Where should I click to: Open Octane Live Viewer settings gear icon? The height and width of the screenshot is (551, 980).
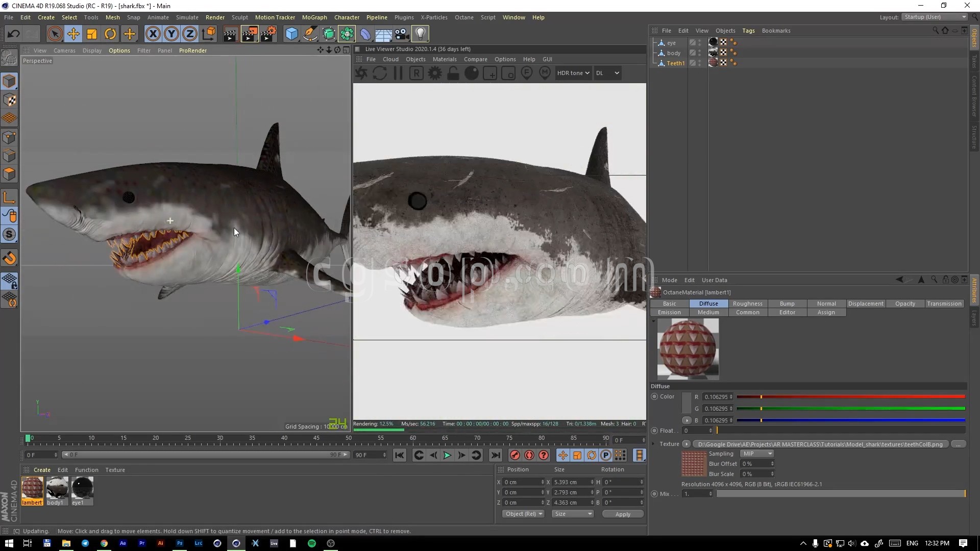[435, 73]
